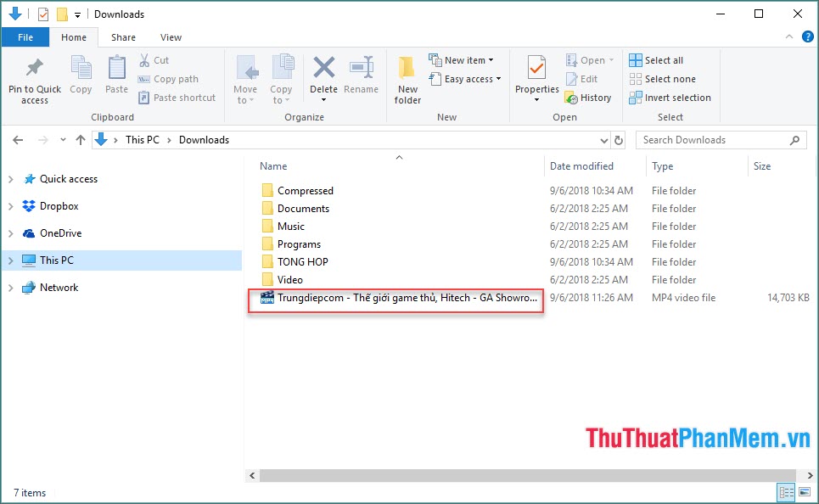Click the back navigation arrow
The height and width of the screenshot is (504, 819).
point(18,139)
